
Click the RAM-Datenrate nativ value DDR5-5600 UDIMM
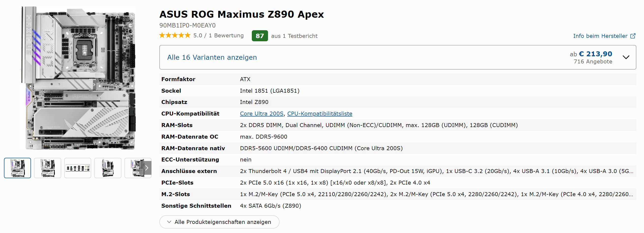[x=321, y=148]
